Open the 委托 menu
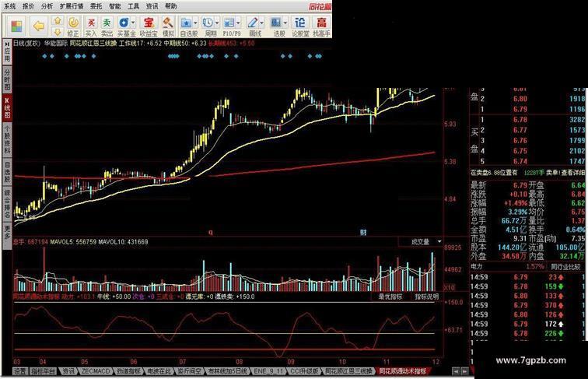This screenshot has height=379, width=588. (x=96, y=6)
